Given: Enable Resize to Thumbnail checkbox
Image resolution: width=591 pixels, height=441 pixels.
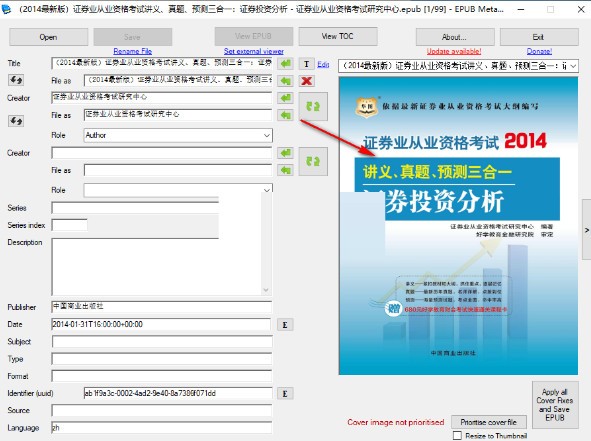Looking at the screenshot, I should (x=457, y=435).
